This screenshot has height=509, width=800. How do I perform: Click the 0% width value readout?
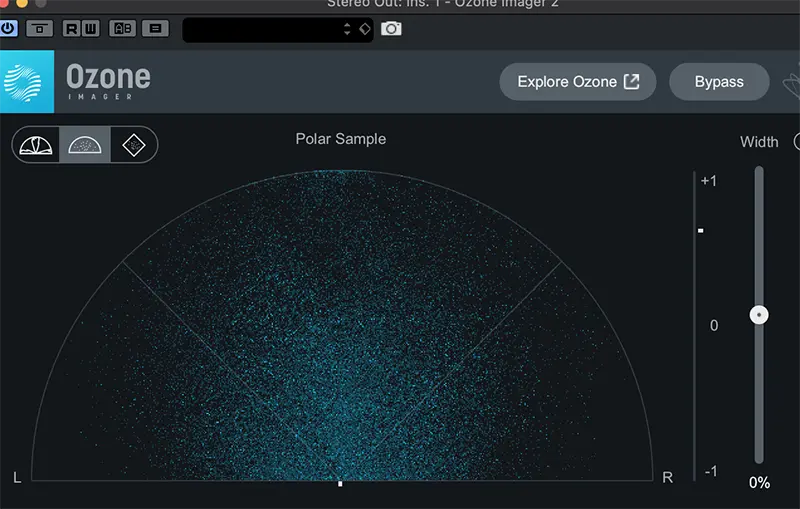(759, 483)
